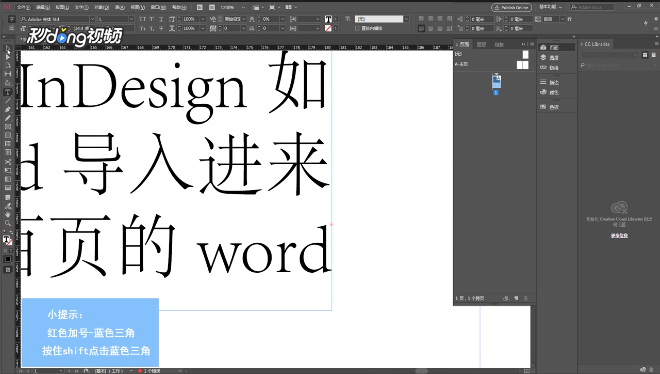
Task: Select the Free Transform tool
Action: (8, 170)
